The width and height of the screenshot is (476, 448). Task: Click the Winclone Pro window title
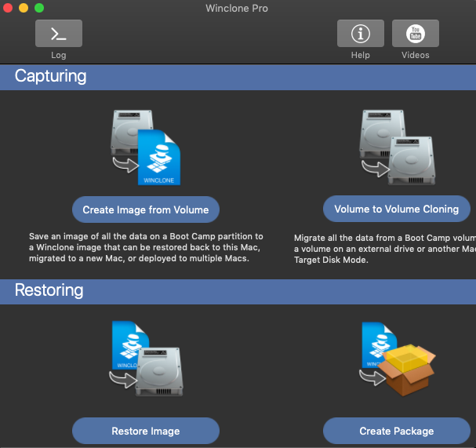coord(237,8)
